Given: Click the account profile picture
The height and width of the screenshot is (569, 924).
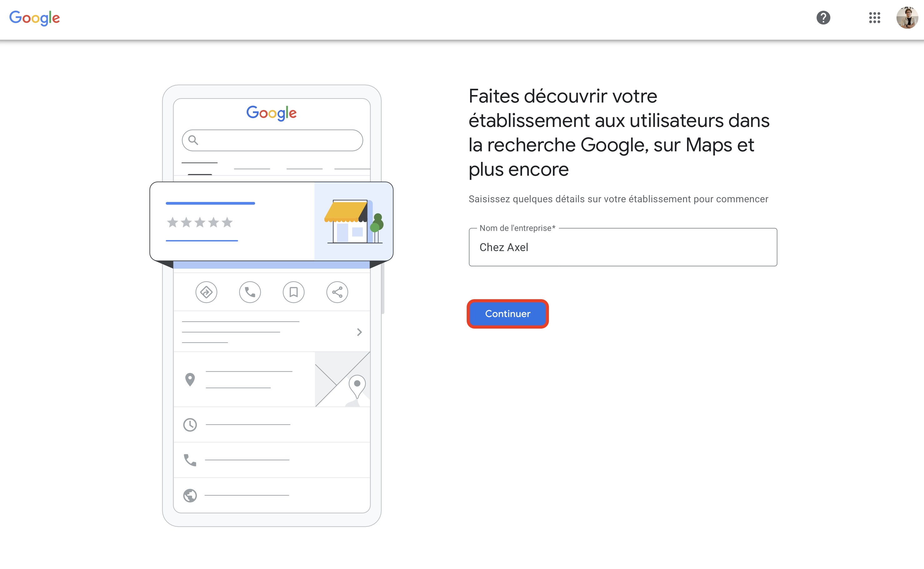Looking at the screenshot, I should click(x=907, y=18).
